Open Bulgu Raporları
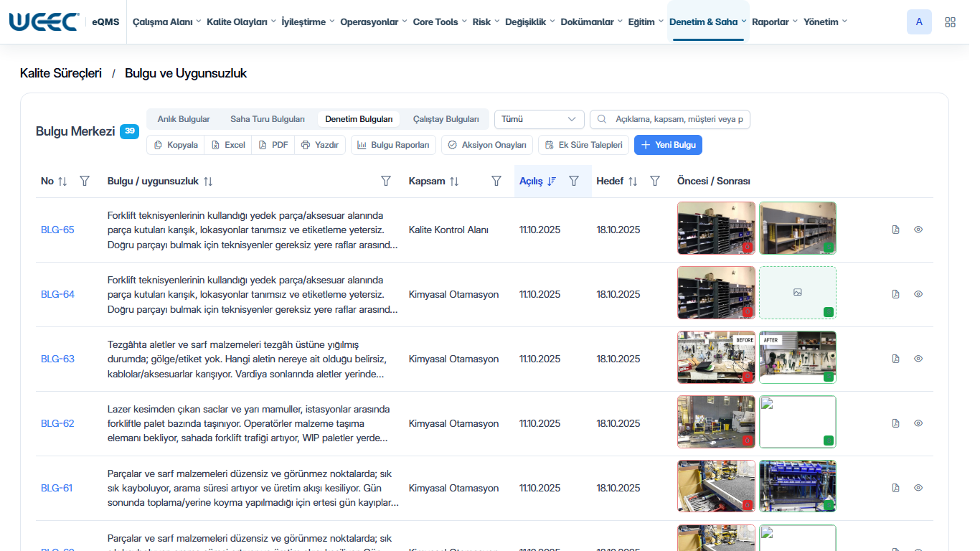Screen dimensions: 980x551 click(394, 145)
